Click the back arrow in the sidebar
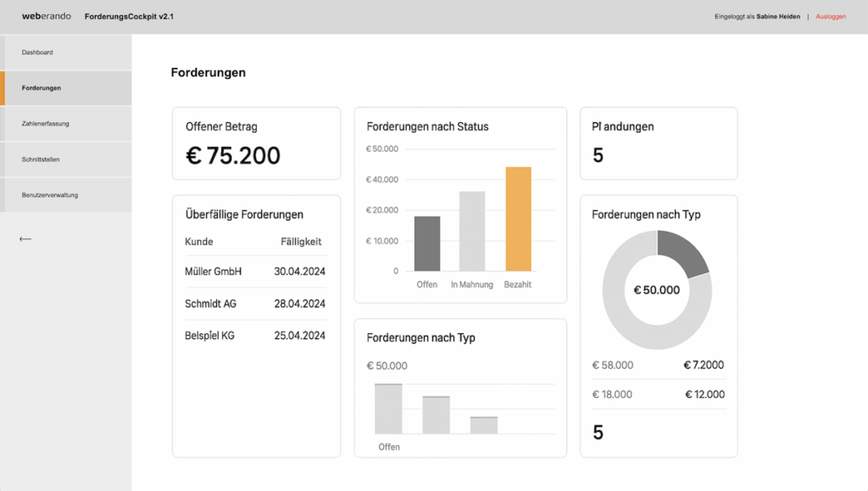868x491 pixels. 25,239
